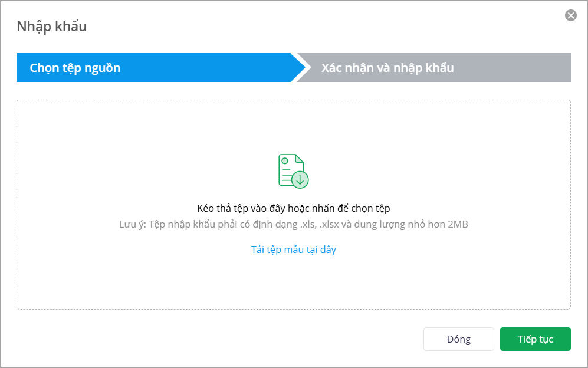The width and height of the screenshot is (588, 368).
Task: Click the circled down-arrow badge on the file icon
Action: [300, 179]
